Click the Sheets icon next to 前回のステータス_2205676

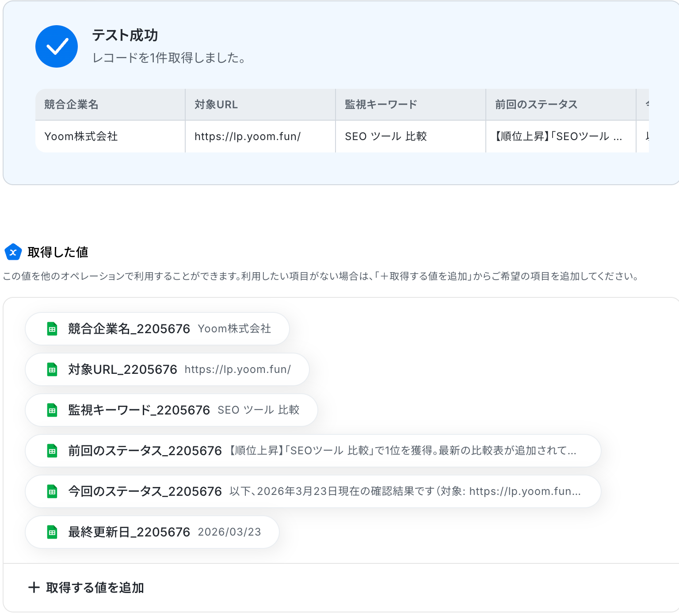(52, 451)
